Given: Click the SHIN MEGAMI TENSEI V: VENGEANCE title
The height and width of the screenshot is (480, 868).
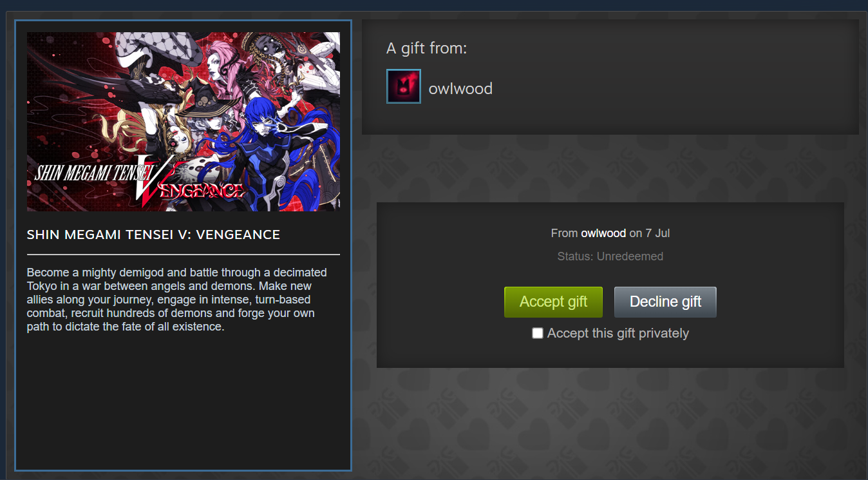Looking at the screenshot, I should click(153, 235).
